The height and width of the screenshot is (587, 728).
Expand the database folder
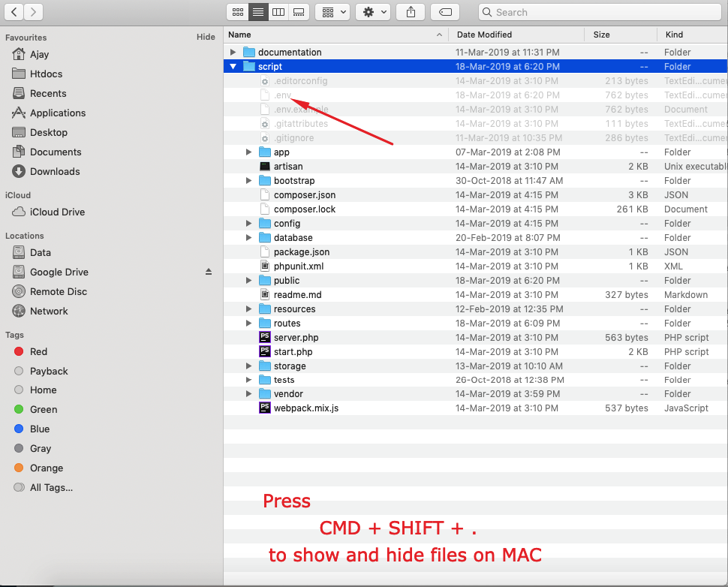[249, 238]
